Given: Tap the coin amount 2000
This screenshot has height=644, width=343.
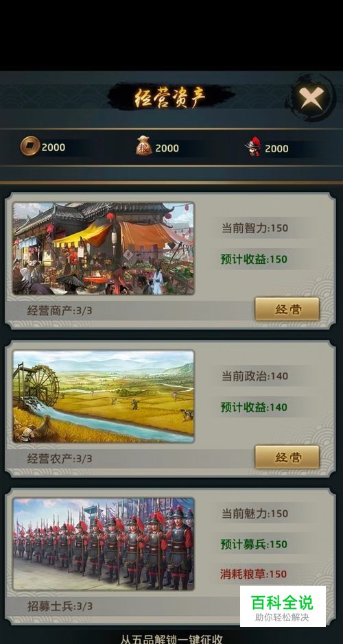Looking at the screenshot, I should pyautogui.click(x=54, y=147).
